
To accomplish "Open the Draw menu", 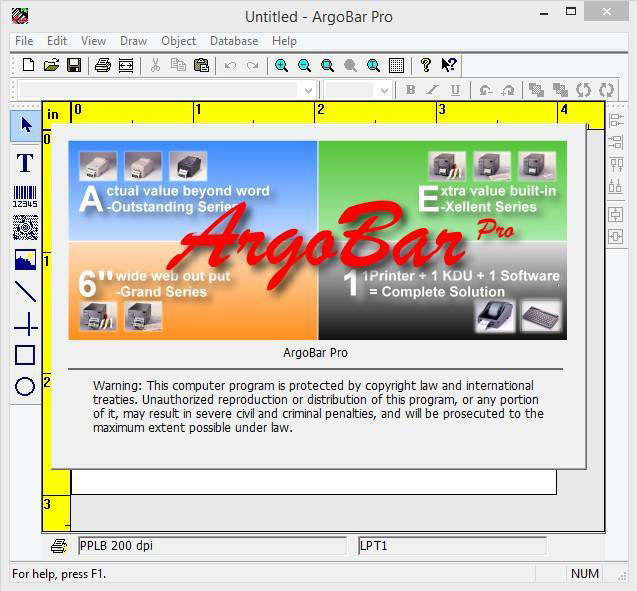I will click(133, 41).
